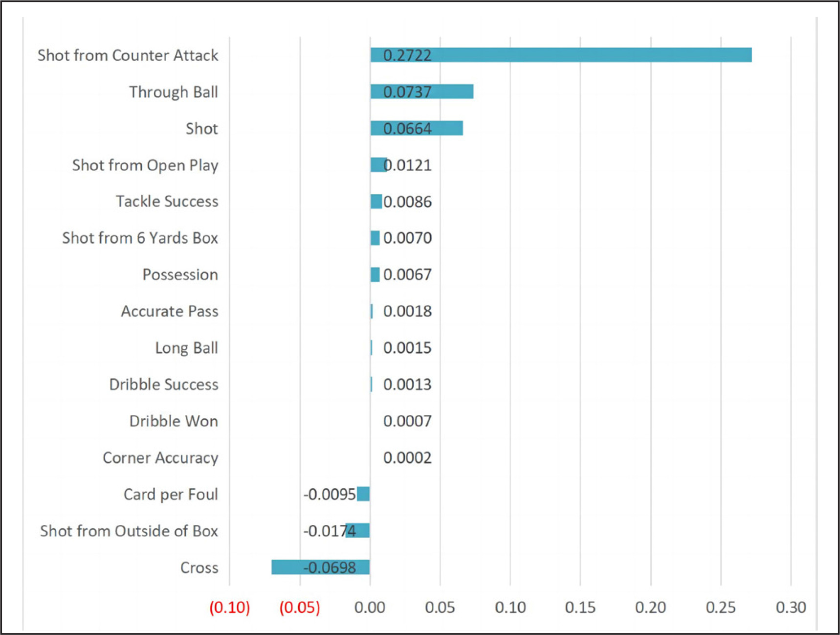Select the Accurate Pass category label
This screenshot has width=840, height=635.
click(x=169, y=311)
